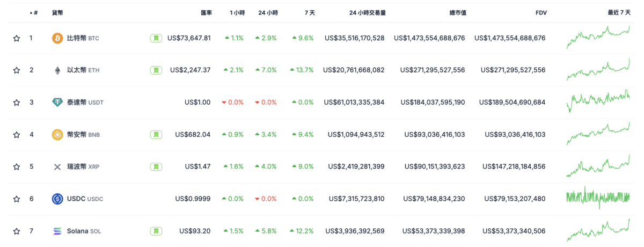Screen dimensions: 644x247
Task: Click the Solana SOL logo
Action: (x=57, y=231)
